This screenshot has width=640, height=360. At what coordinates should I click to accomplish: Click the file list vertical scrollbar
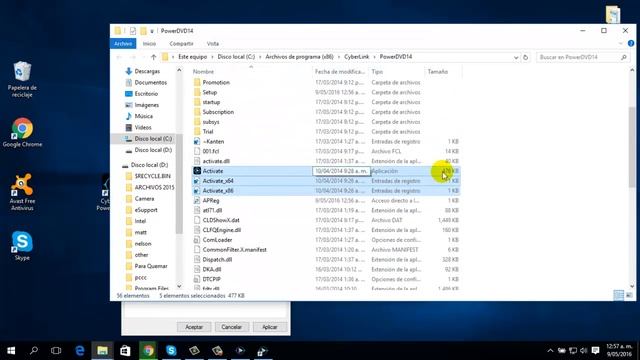[x=632, y=147]
